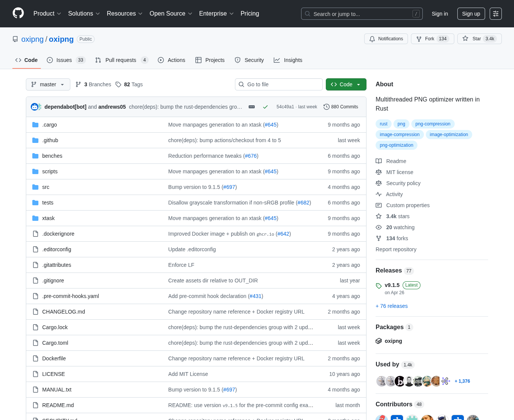This screenshot has height=420, width=514.
Task: Click the book icon beside Readme
Action: [x=379, y=161]
